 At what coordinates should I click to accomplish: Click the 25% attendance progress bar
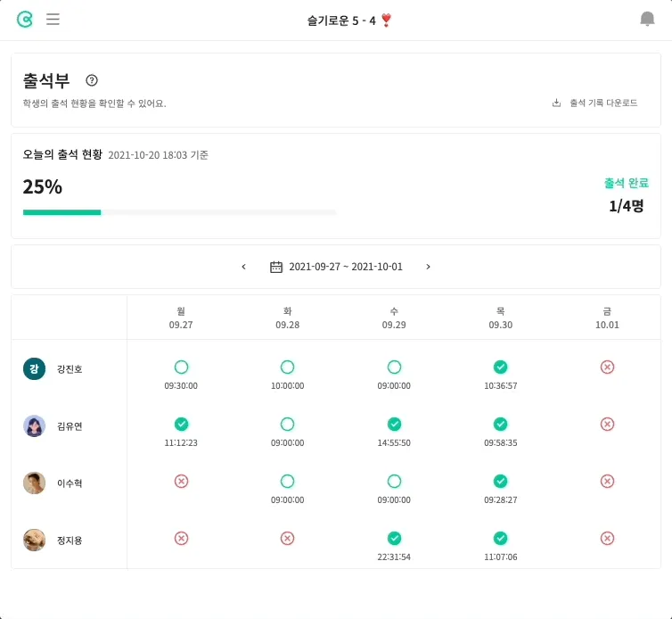(178, 212)
